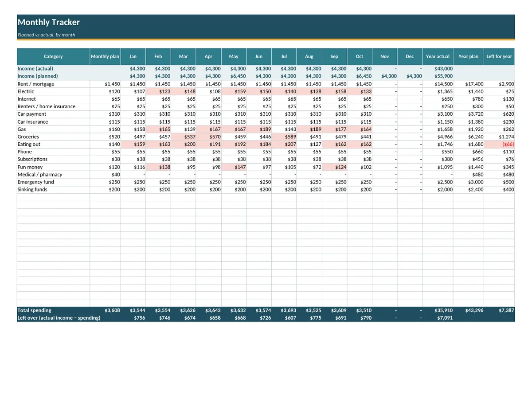Screen dimensions: 532x411
Task: Click the "Monthly Tracker" title
Action: [49, 22]
